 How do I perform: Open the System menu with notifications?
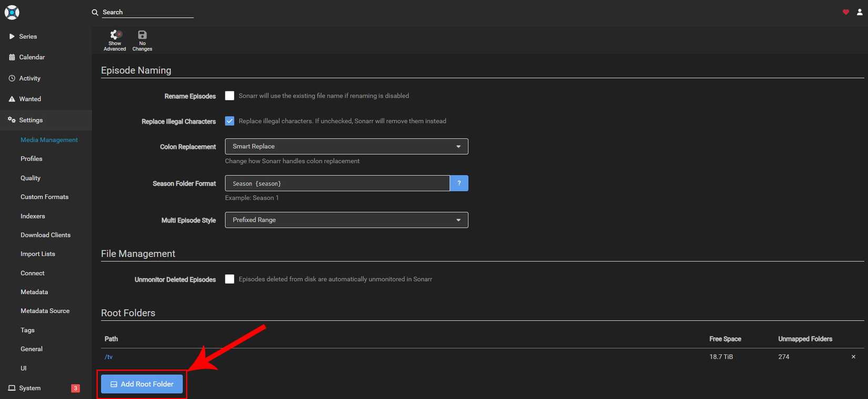pos(30,388)
